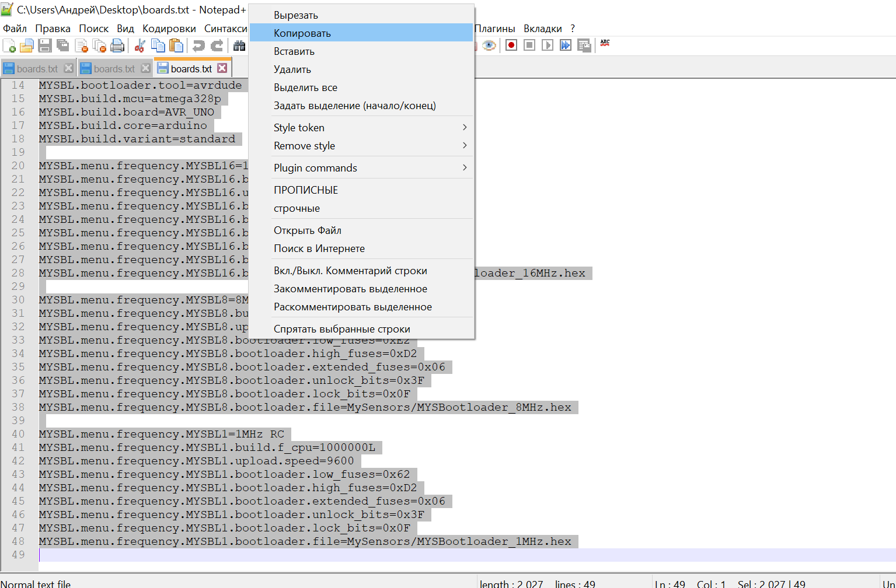Image resolution: width=896 pixels, height=588 pixels.
Task: Choose Копировать from the context menu
Action: (x=302, y=33)
